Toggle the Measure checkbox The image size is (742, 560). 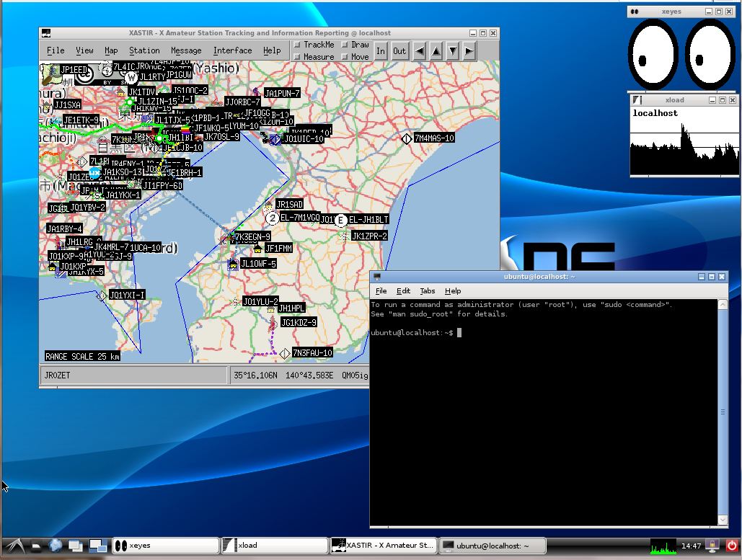pos(297,57)
